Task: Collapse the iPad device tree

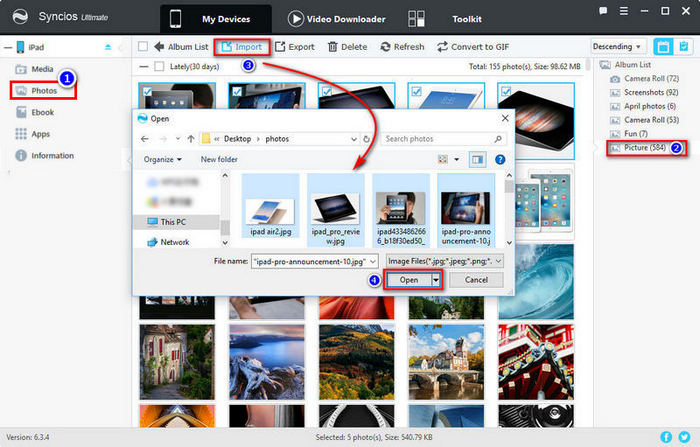Action: 8,47
